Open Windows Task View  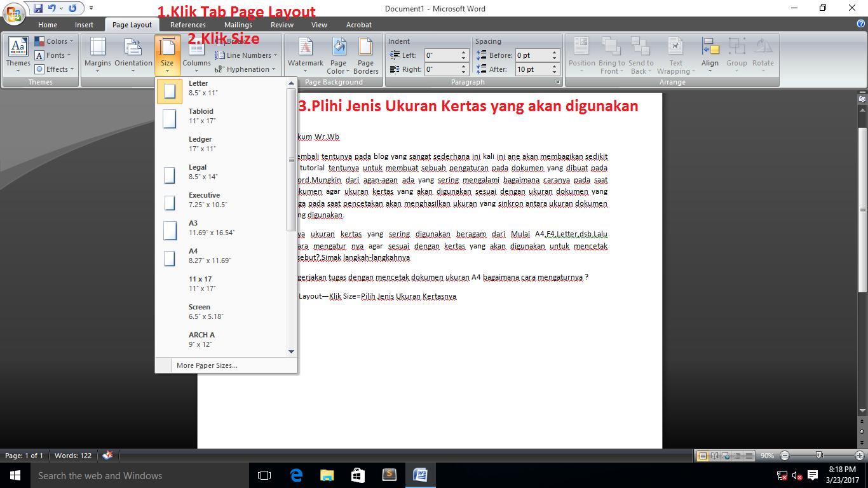264,475
